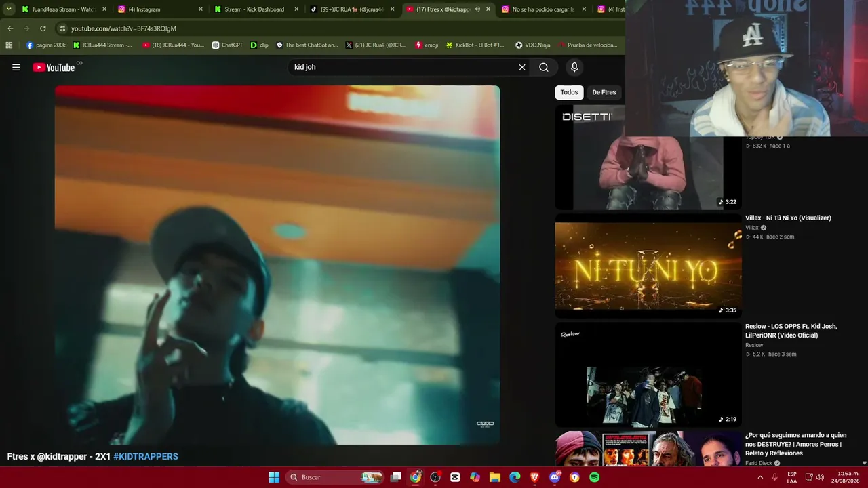This screenshot has height=488, width=868.
Task: Open 'The best ChatBot' bookmark
Action: (307, 45)
